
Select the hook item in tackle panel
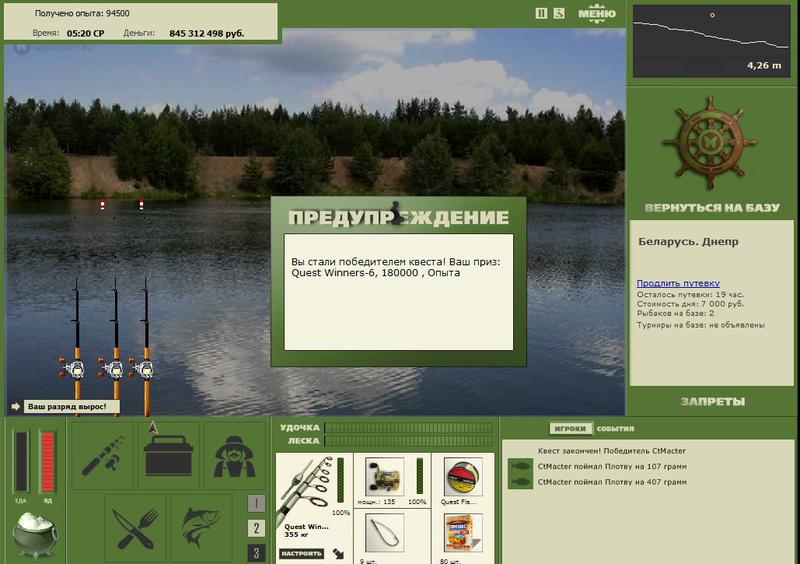click(385, 533)
